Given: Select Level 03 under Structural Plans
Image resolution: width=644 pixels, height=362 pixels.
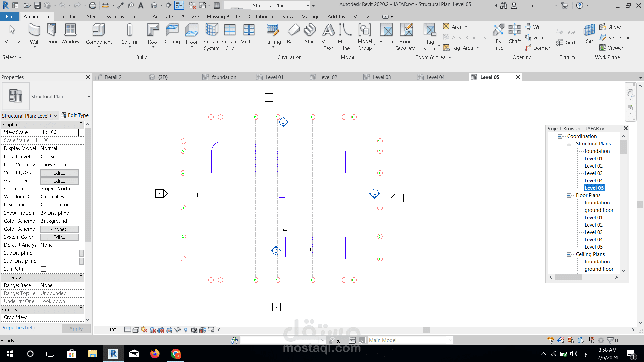Looking at the screenshot, I should (593, 173).
